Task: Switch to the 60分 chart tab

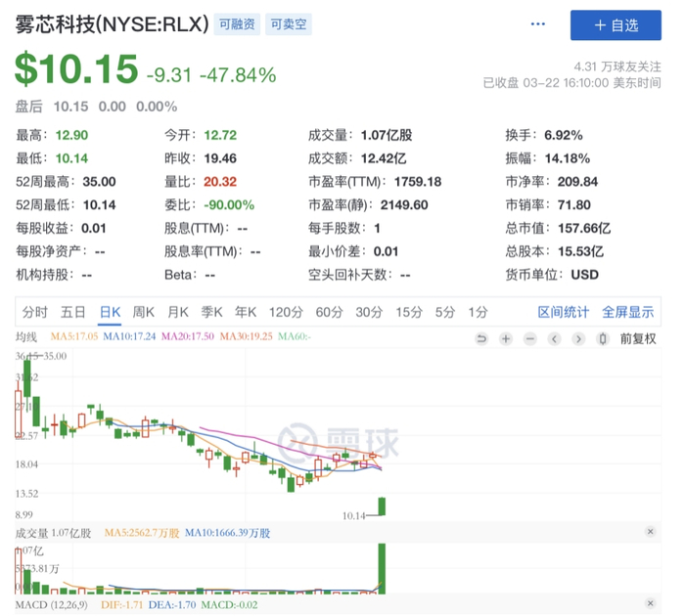Action: click(328, 312)
